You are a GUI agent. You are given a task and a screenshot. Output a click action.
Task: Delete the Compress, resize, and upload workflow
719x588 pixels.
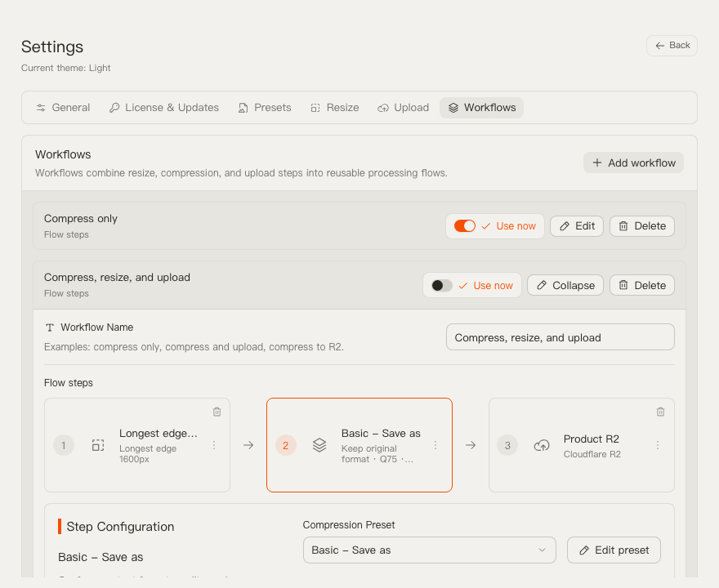click(x=642, y=285)
